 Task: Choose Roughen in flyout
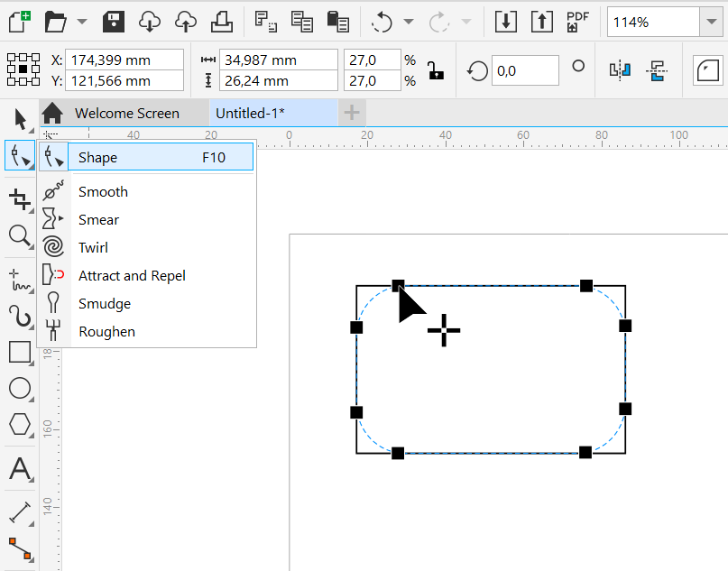[x=147, y=331]
